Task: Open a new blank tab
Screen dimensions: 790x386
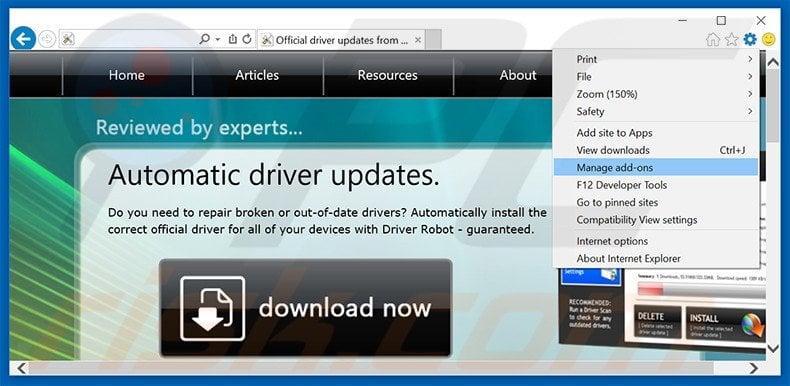Action: [433, 40]
